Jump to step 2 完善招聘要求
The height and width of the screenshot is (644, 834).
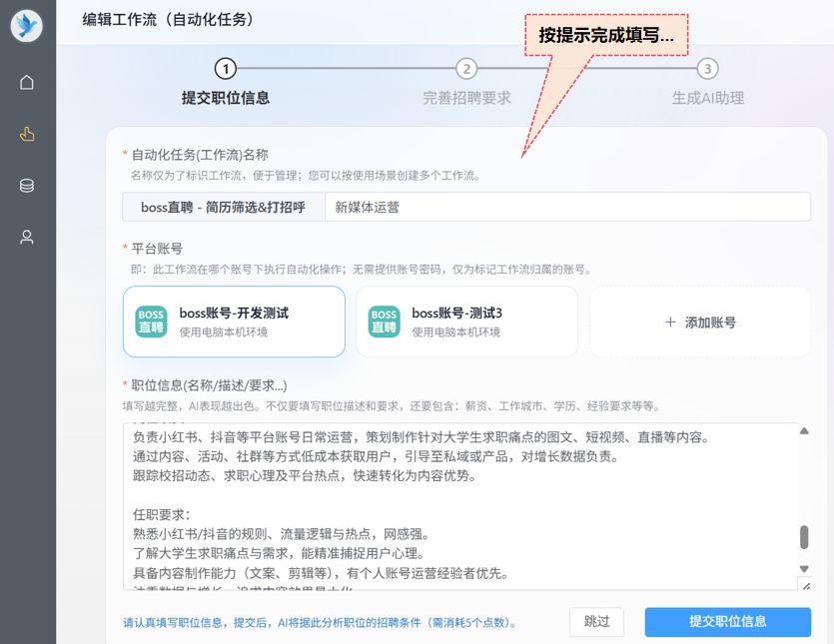point(466,69)
